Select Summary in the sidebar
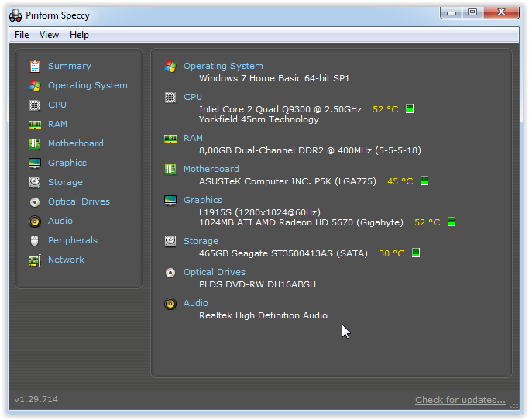 click(70, 66)
